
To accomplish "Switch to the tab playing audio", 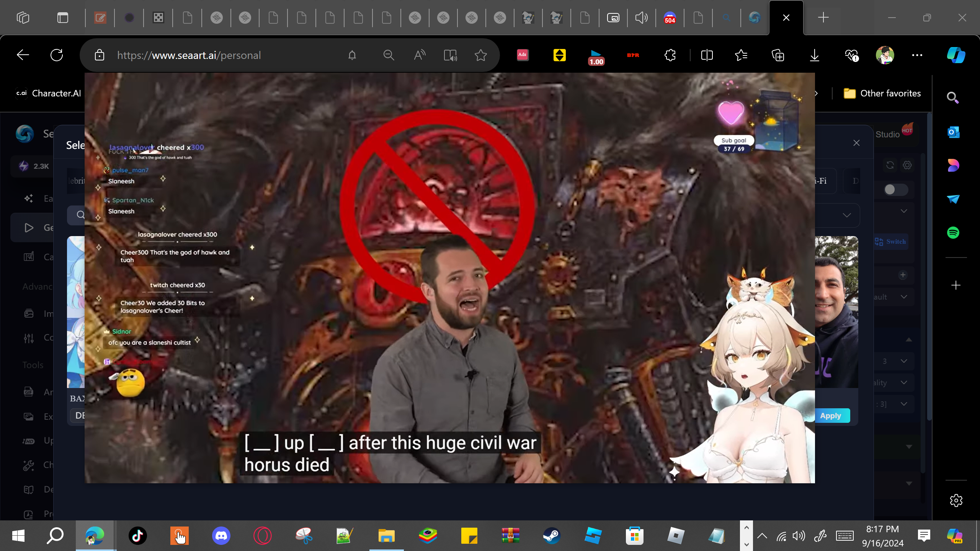I will pyautogui.click(x=641, y=18).
